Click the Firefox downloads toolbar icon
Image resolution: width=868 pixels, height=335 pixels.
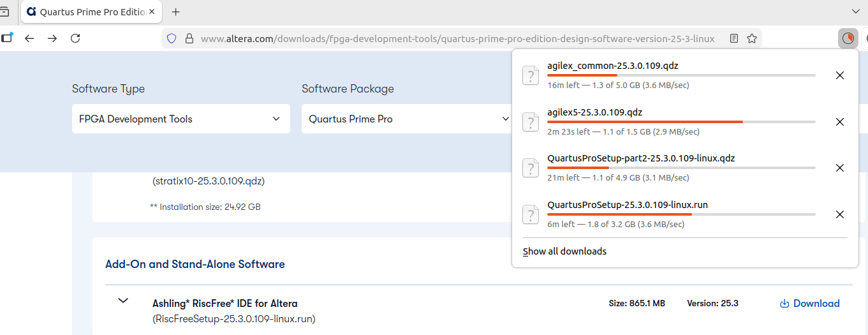click(848, 38)
